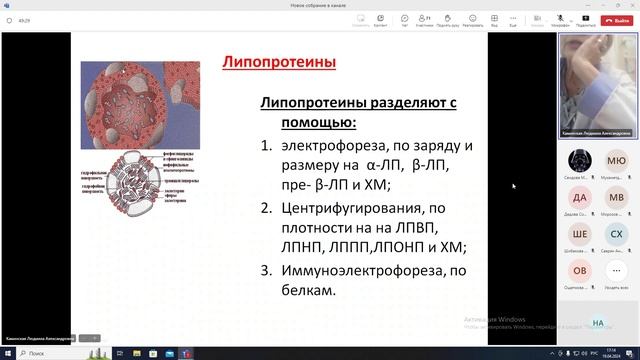Raise your hand in the meeting
Image resolution: width=640 pixels, height=360 pixels.
[447, 20]
